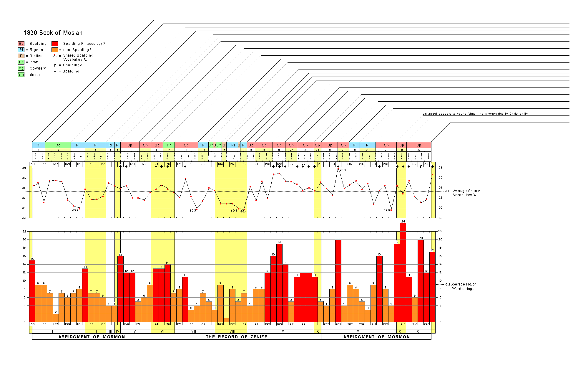This screenshot has height=383, width=588.
Task: Click the red Spalding Phraseology color swatch
Action: [x=55, y=44]
